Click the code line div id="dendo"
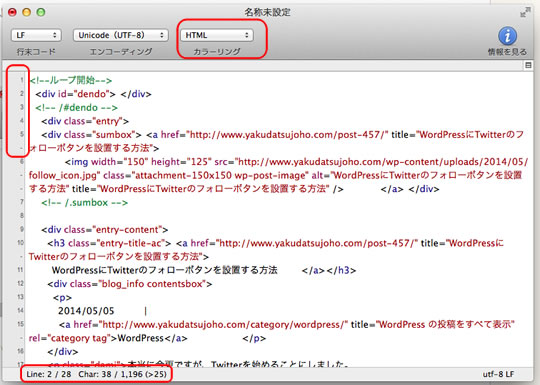Viewport: 540px width, 385px height. (93, 94)
